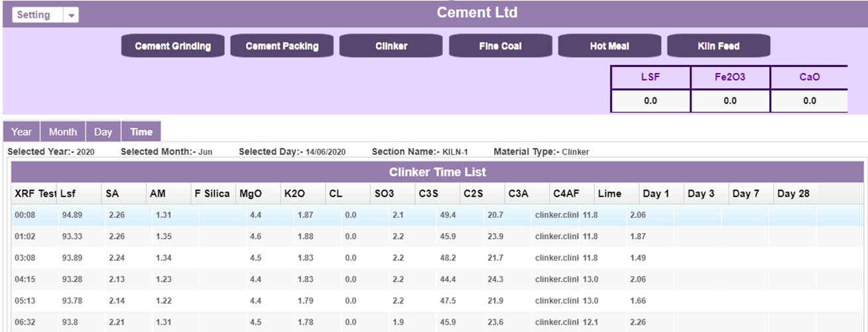Image resolution: width=868 pixels, height=332 pixels.
Task: Sort by the Lsf column header
Action: (68, 194)
